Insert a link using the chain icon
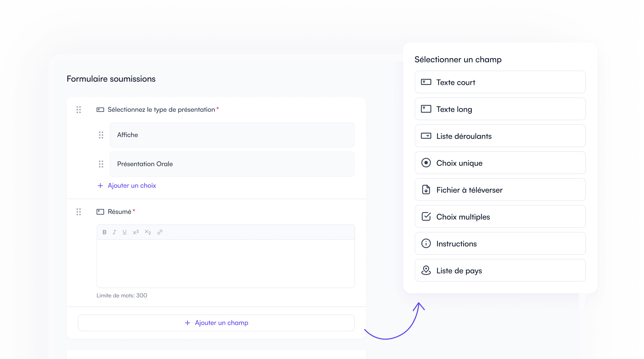This screenshot has width=644, height=359. (x=160, y=232)
